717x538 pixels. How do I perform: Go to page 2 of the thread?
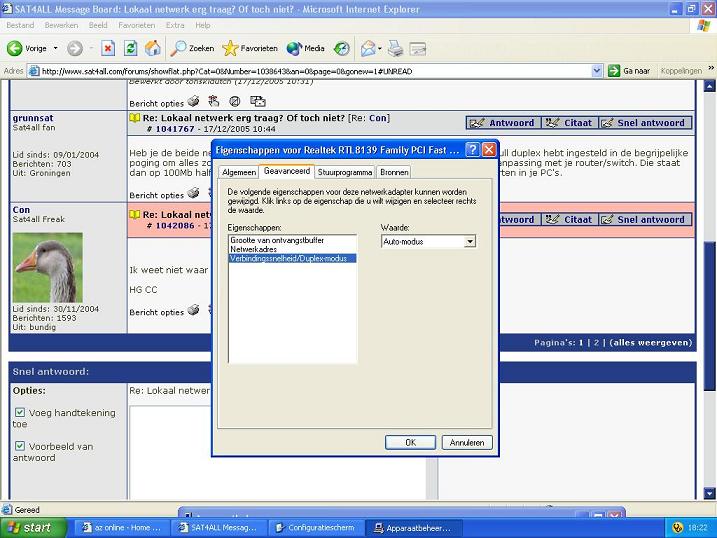[x=596, y=342]
